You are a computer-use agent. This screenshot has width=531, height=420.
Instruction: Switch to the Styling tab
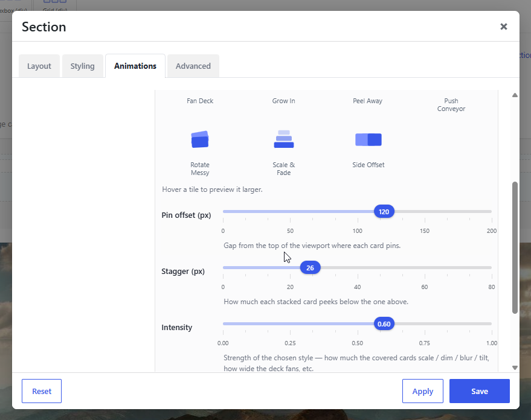[x=82, y=66]
